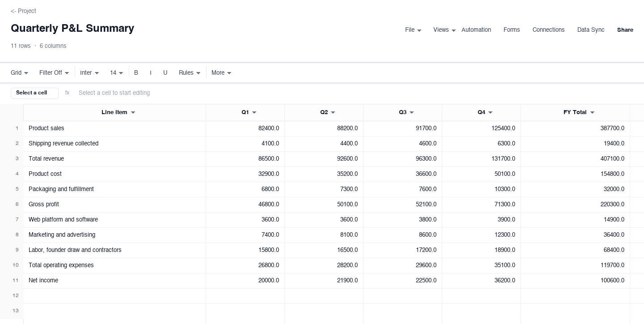644x324 pixels.
Task: Click Q3 value 8600.0
Action: point(402,235)
